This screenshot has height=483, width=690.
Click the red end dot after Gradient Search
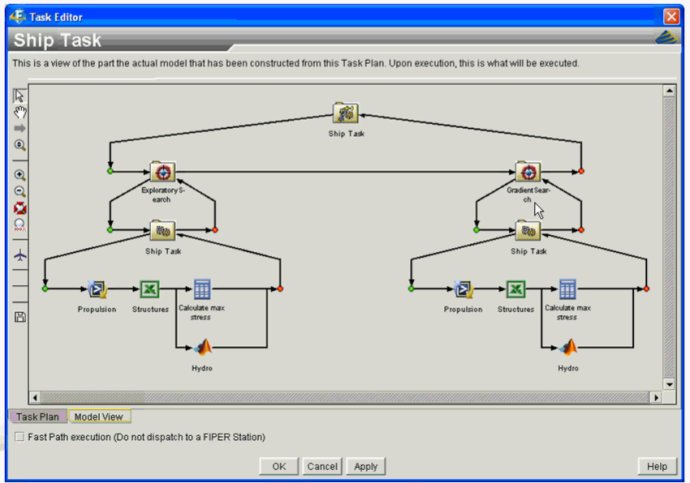tap(581, 171)
